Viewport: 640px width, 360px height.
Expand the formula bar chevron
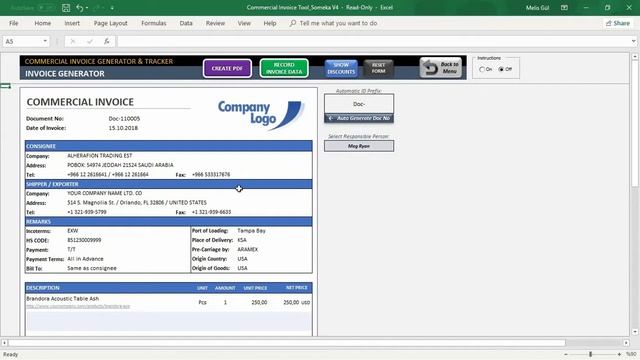(633, 41)
